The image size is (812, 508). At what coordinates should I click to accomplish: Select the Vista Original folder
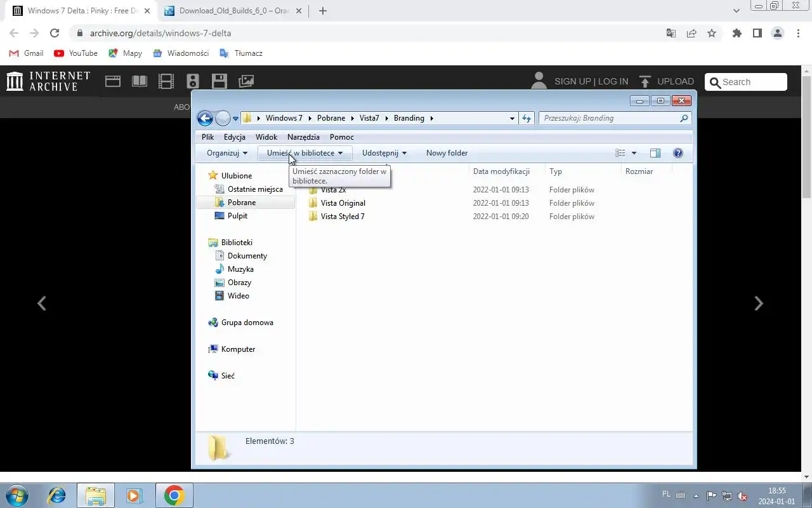343,203
